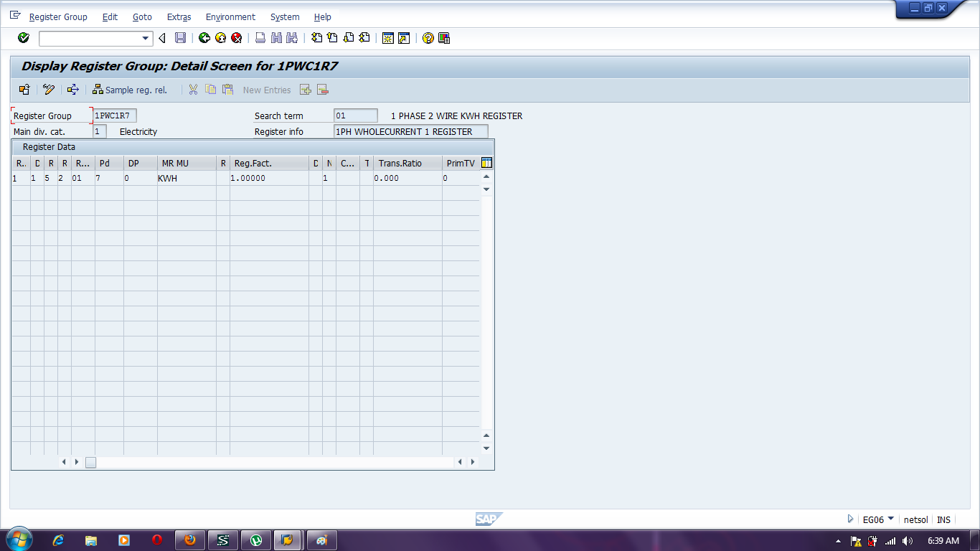Click the INS insert mode status field

pyautogui.click(x=943, y=519)
